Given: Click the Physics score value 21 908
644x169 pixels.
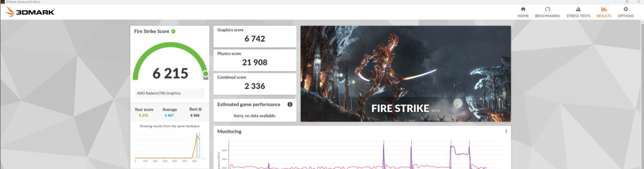Looking at the screenshot, I should pyautogui.click(x=255, y=62).
